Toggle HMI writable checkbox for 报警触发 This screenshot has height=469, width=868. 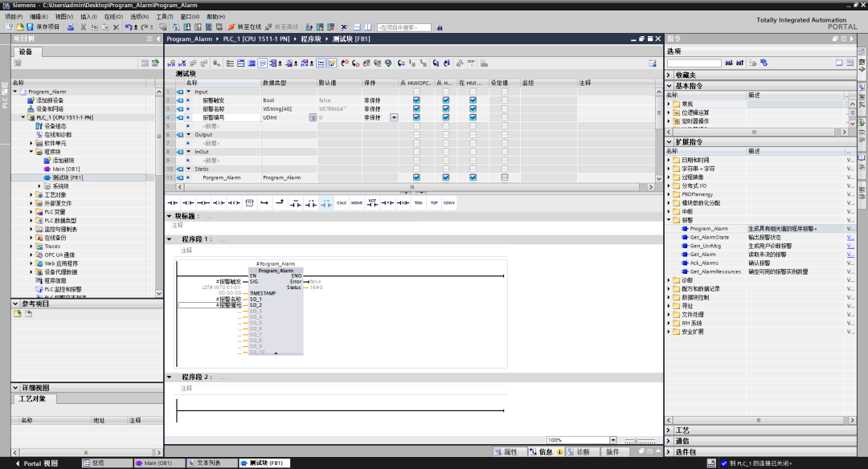point(445,100)
